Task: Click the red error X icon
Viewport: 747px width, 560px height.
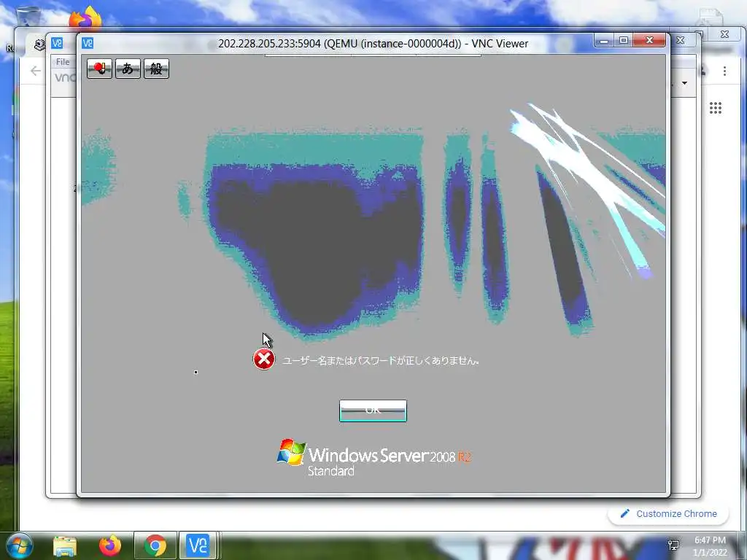Action: click(263, 359)
